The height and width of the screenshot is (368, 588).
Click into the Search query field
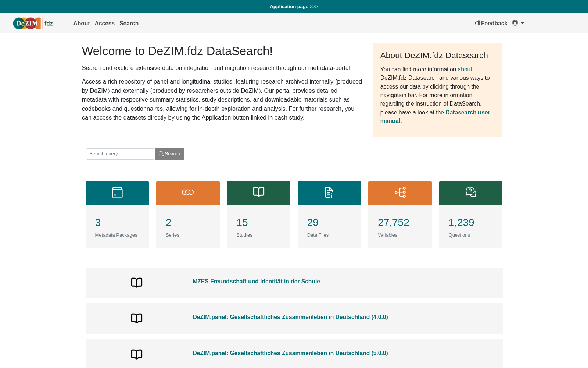tap(120, 154)
